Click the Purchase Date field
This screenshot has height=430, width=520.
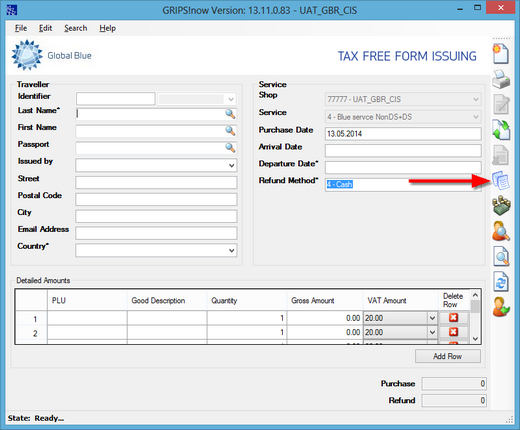point(403,134)
